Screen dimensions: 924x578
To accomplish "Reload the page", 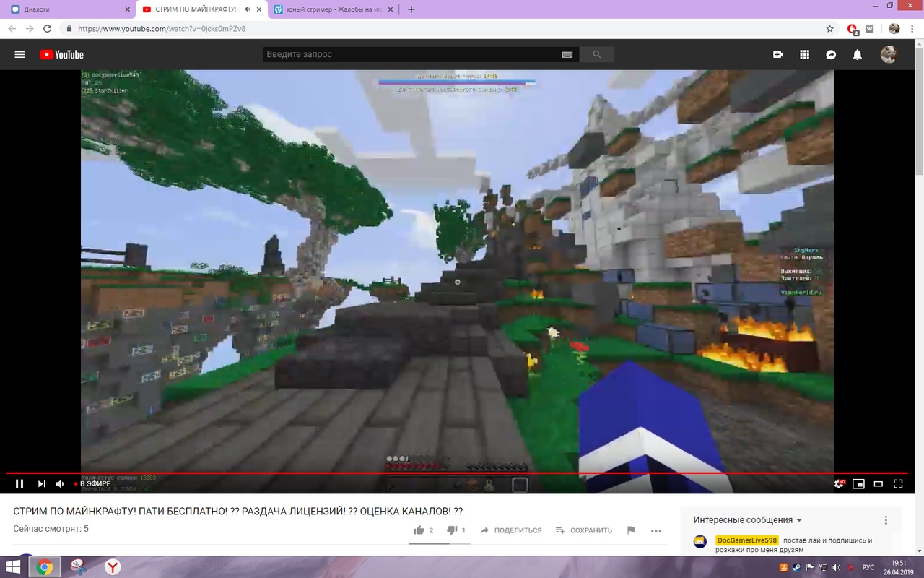I will pos(48,29).
